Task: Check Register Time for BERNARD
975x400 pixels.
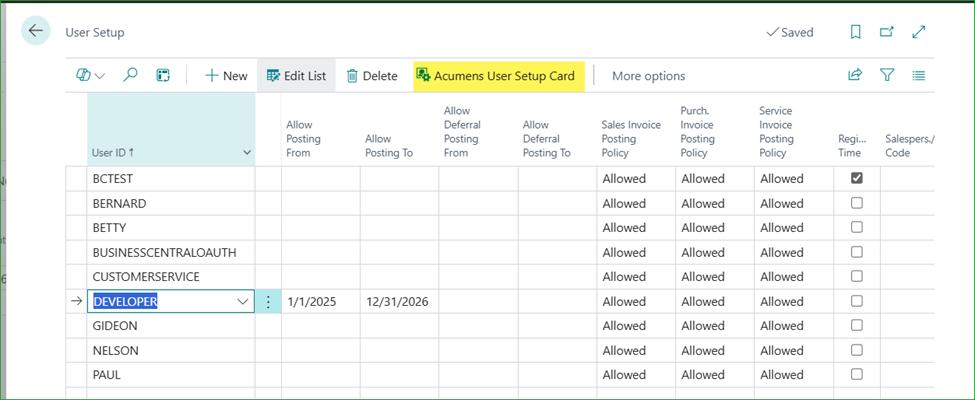Action: (857, 203)
